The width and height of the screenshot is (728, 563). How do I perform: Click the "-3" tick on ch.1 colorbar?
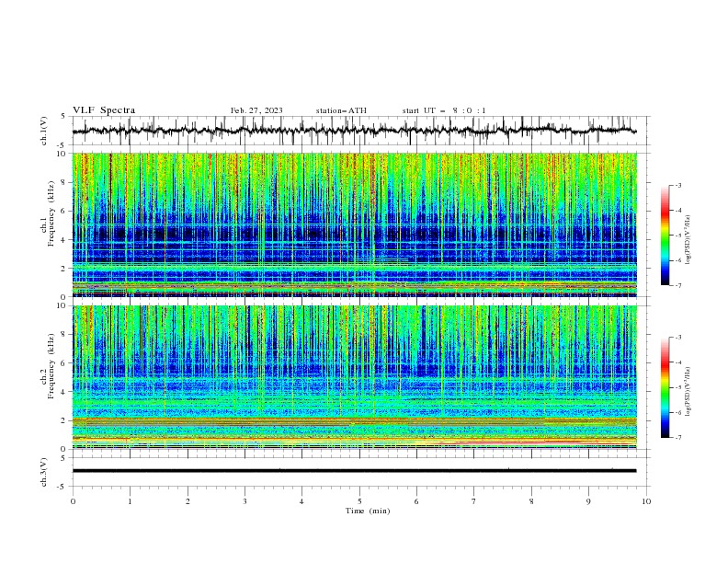tap(678, 185)
